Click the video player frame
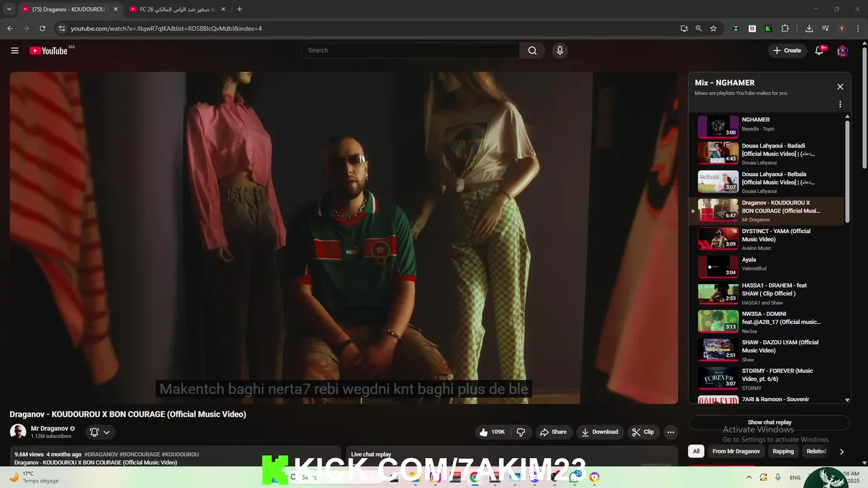 pyautogui.click(x=344, y=238)
